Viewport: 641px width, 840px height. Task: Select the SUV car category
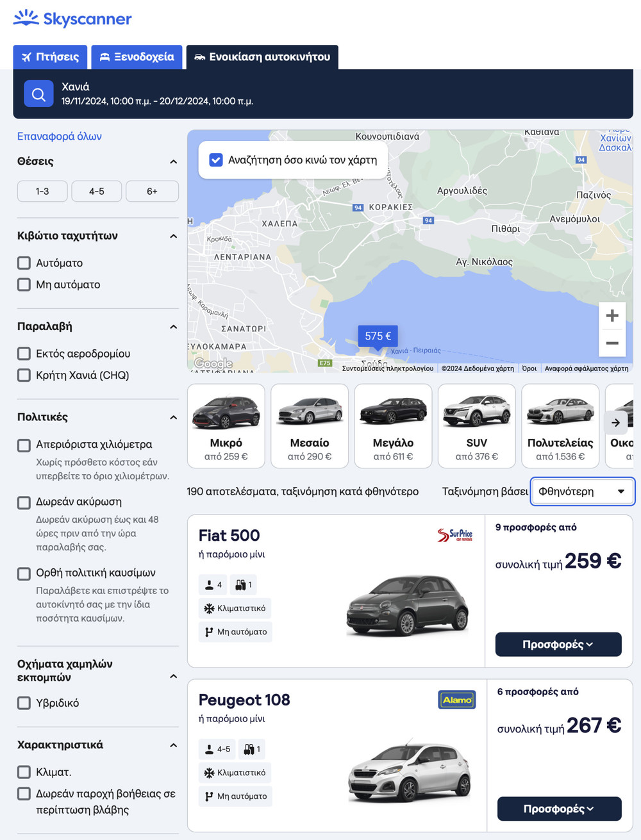point(477,425)
